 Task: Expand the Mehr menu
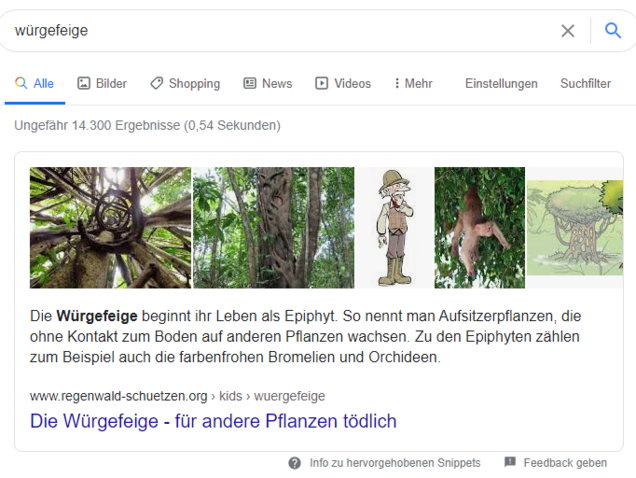click(x=414, y=84)
